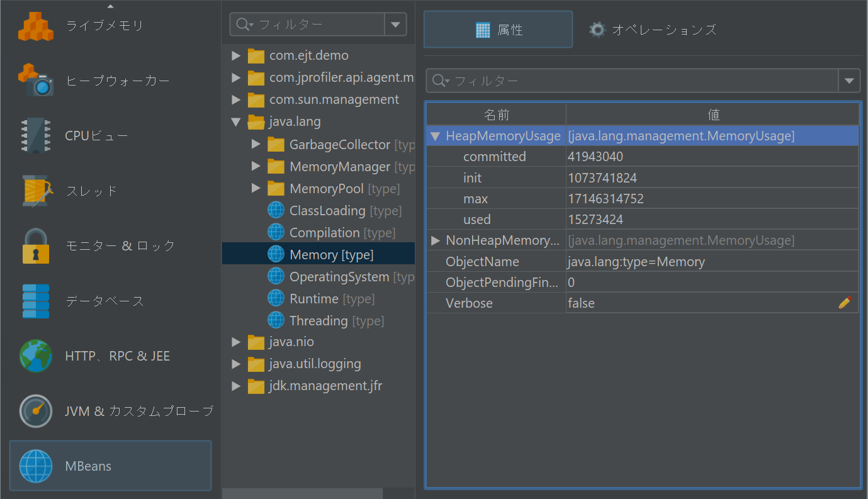Click the horizontal scrollbar under MBean tree
This screenshot has height=499, width=868.
pos(302,493)
